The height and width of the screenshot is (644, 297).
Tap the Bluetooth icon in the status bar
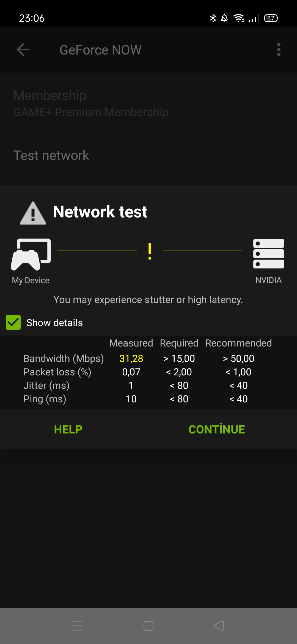pos(213,18)
